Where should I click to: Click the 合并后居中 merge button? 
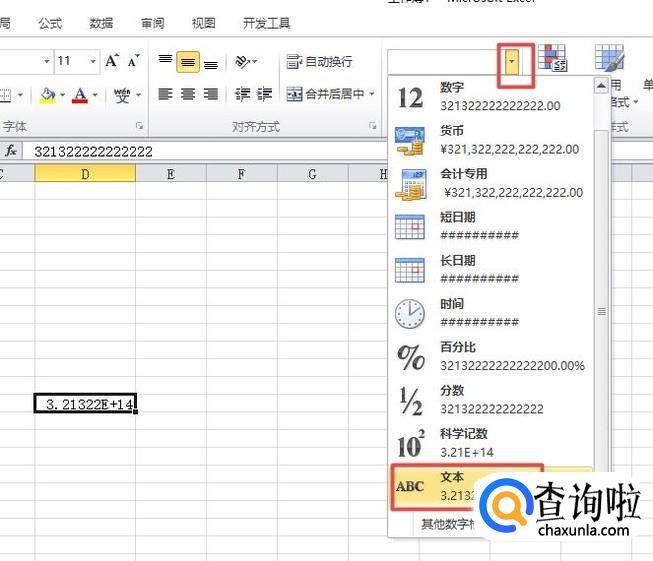325,94
